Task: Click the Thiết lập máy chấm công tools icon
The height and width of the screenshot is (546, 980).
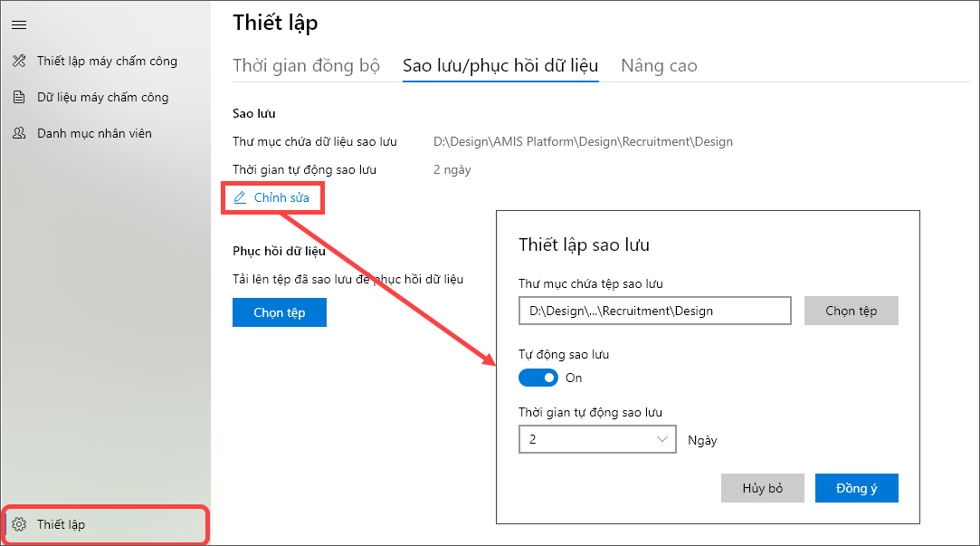Action: (x=19, y=61)
